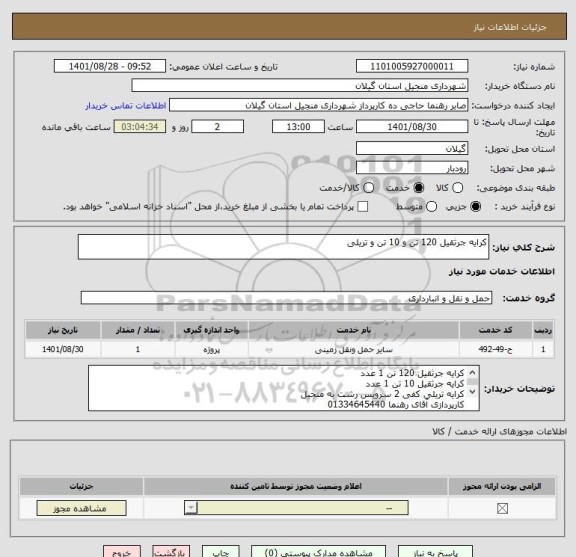This screenshot has width=576, height=557.
Task: Click the جزئیات اطلاعات نیاز page header
Action: (510, 27)
